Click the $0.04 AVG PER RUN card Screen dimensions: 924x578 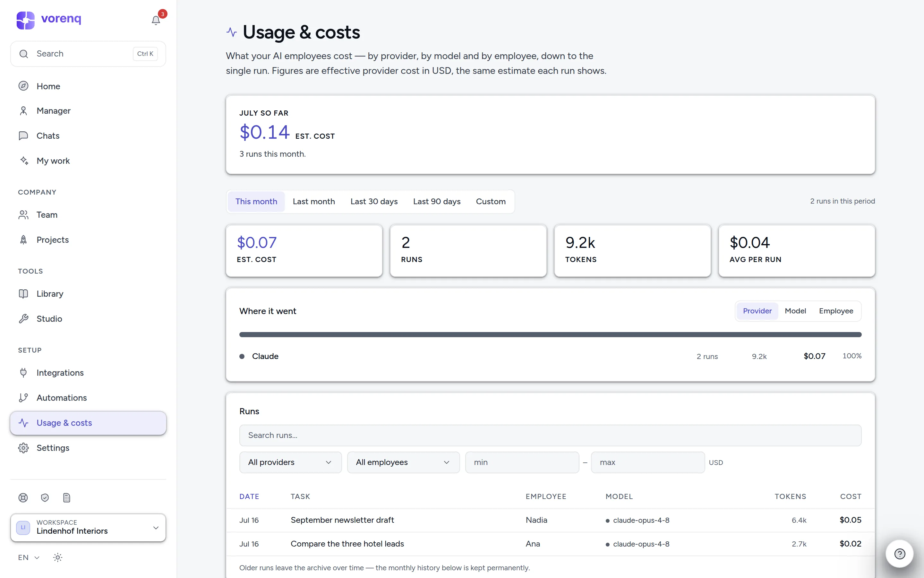pos(797,250)
